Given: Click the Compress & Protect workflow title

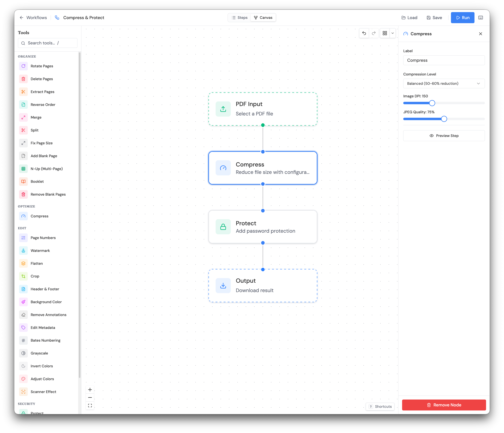Looking at the screenshot, I should [x=84, y=18].
